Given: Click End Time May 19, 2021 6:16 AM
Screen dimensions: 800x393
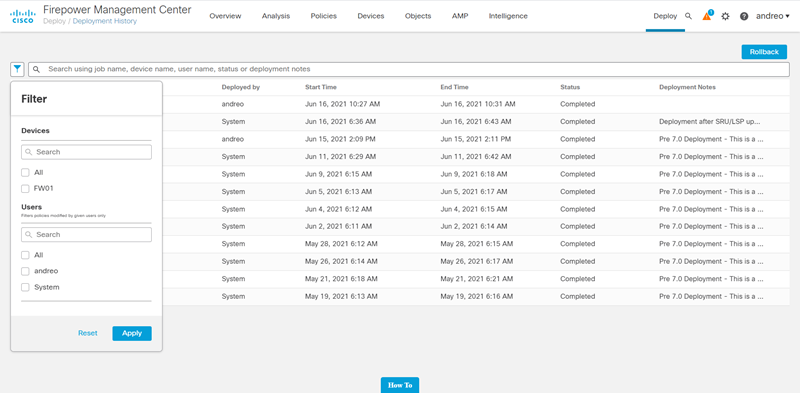Looking at the screenshot, I should click(477, 296).
